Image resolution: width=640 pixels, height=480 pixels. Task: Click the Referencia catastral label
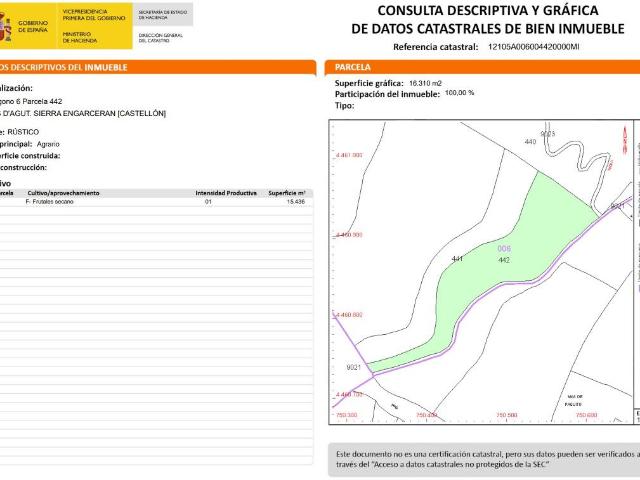pyautogui.click(x=436, y=47)
